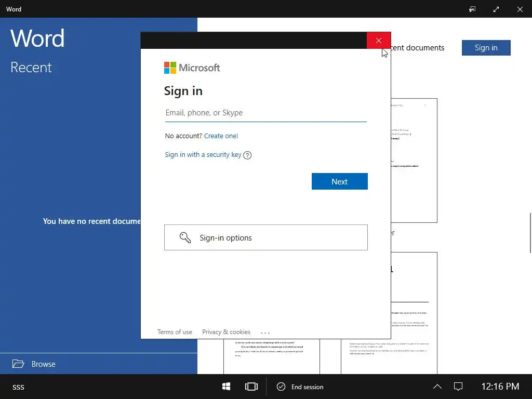Open Privacy & cookies link
The height and width of the screenshot is (399, 532).
click(x=227, y=332)
